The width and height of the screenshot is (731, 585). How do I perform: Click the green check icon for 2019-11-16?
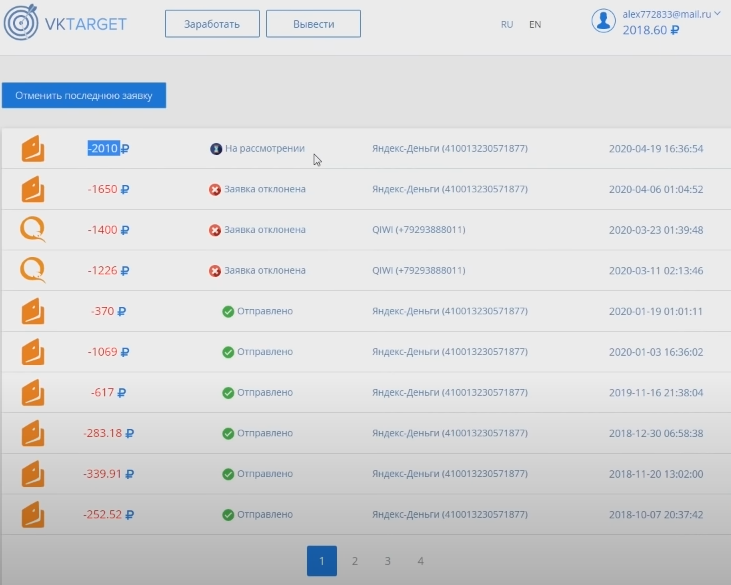pos(228,392)
